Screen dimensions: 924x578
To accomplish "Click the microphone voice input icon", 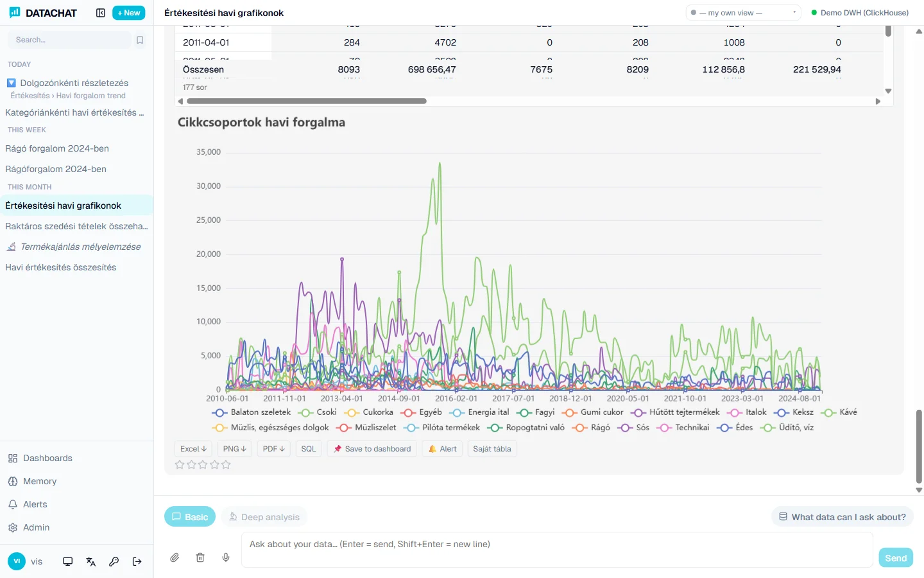I will (x=226, y=557).
